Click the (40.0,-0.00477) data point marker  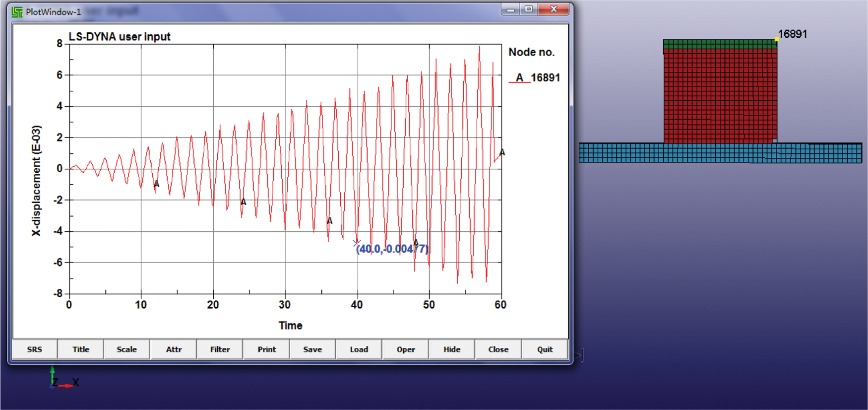[x=356, y=243]
